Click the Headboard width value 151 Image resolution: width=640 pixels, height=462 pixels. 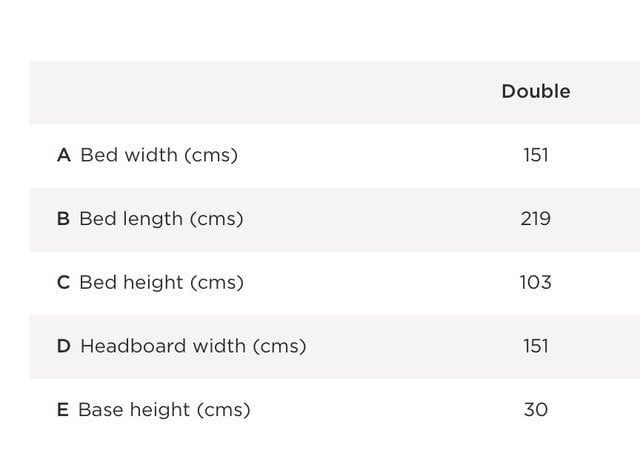pyautogui.click(x=535, y=346)
